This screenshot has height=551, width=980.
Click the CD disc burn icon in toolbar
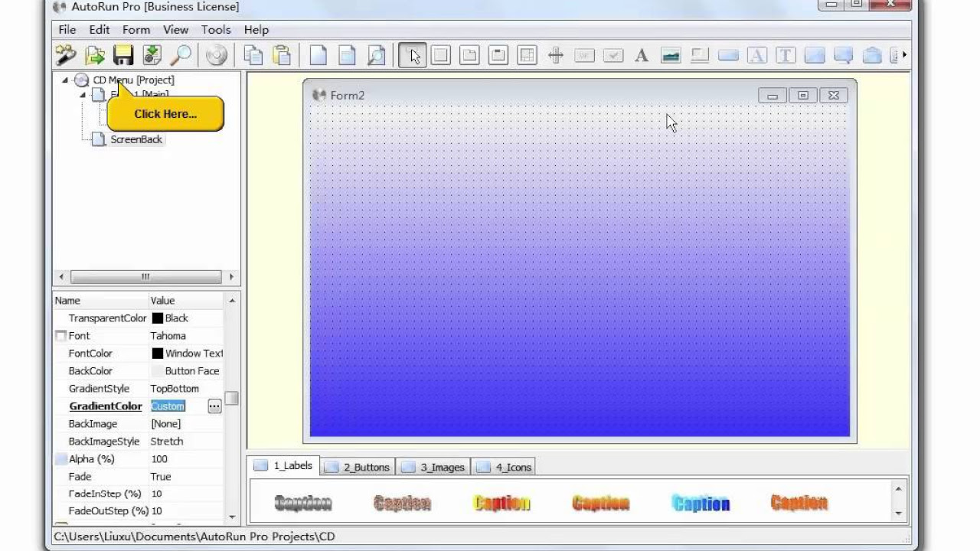tap(217, 55)
